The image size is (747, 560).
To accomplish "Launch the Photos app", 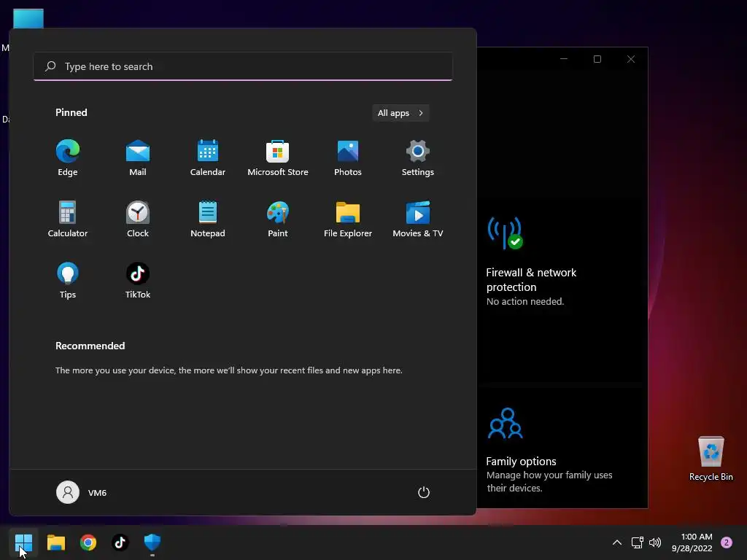I will coord(348,158).
